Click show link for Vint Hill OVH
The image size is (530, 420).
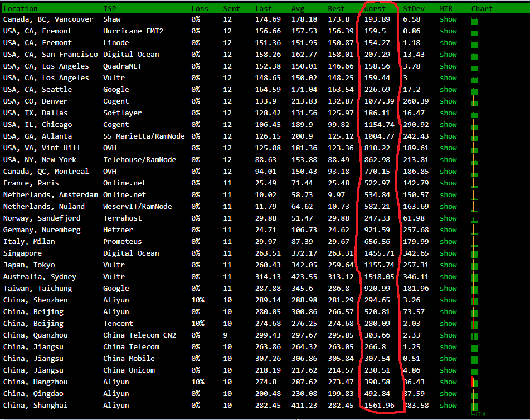[x=448, y=148]
